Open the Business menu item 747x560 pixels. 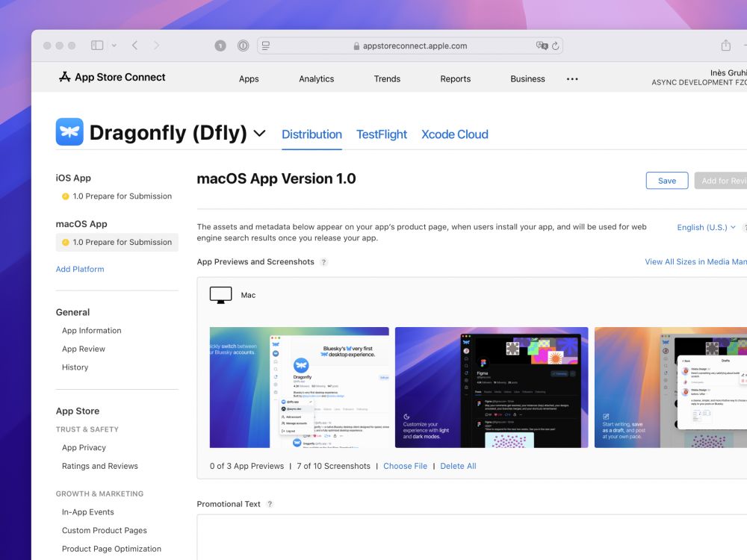(x=527, y=79)
